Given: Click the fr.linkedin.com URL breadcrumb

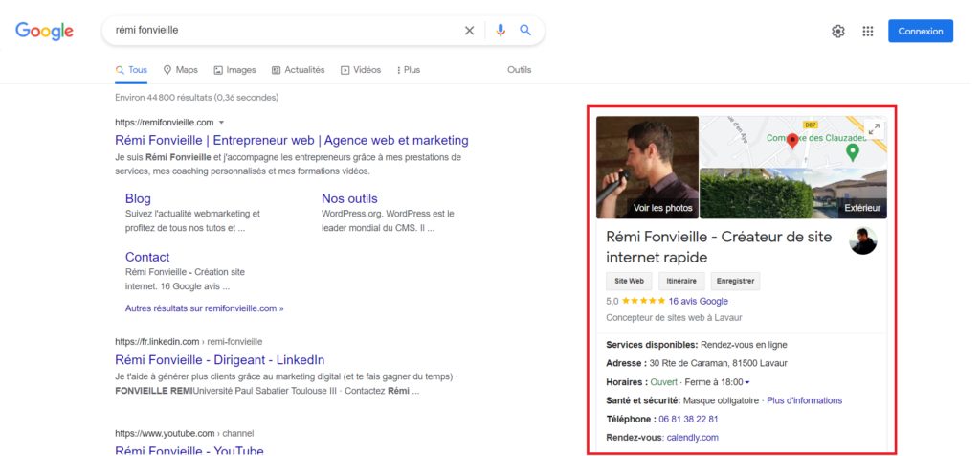Looking at the screenshot, I should pos(189,342).
